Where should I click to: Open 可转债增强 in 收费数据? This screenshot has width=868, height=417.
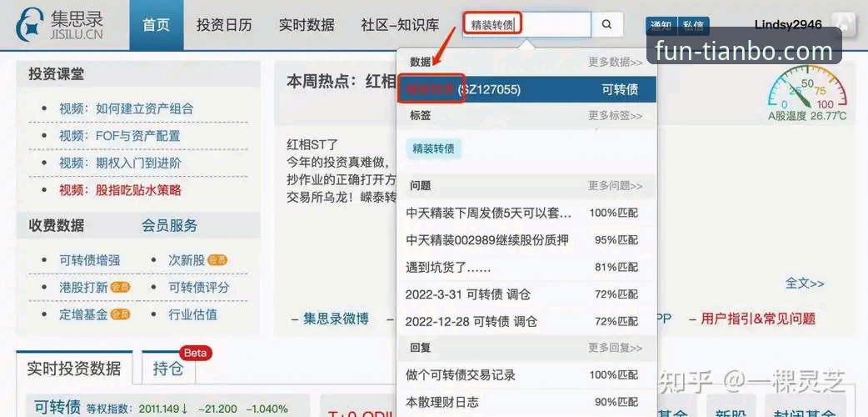90,260
